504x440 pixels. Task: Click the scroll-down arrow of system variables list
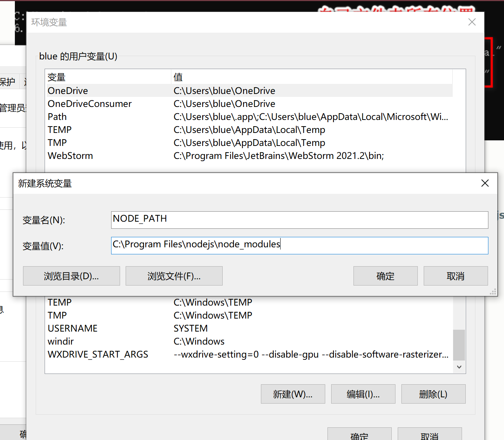459,367
